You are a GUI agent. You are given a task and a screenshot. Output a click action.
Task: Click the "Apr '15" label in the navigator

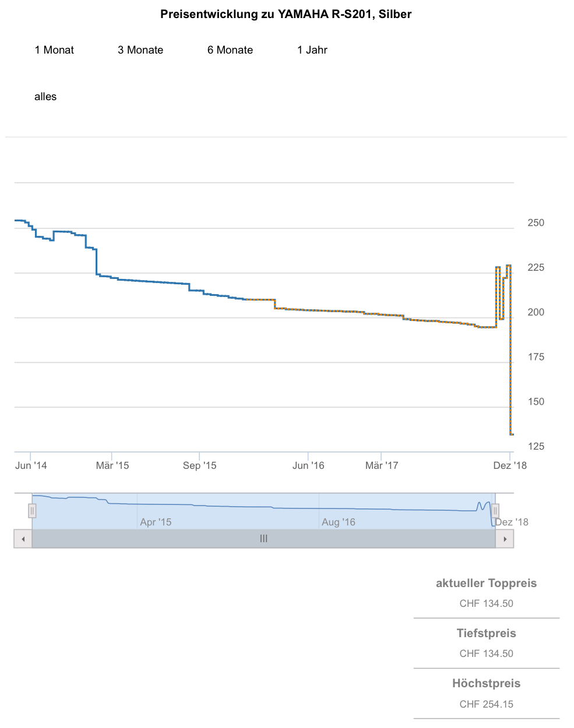click(x=156, y=522)
